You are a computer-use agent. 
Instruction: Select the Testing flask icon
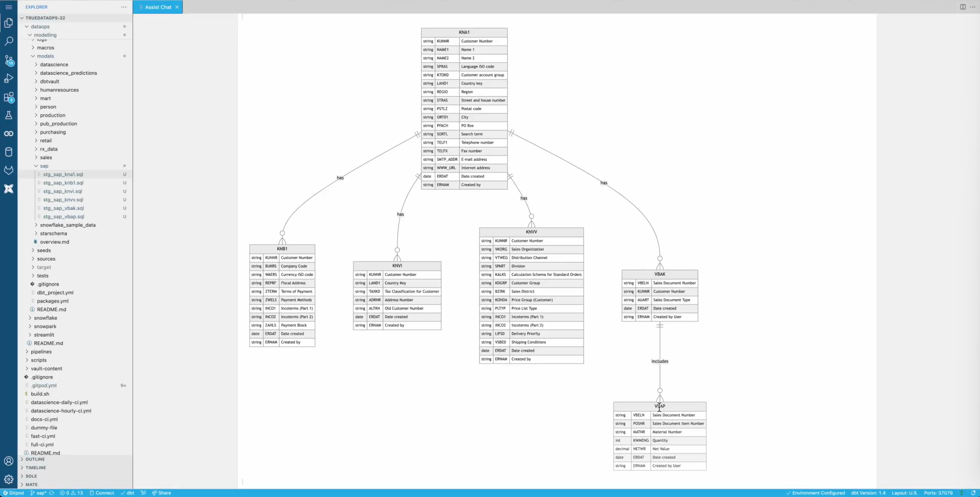pyautogui.click(x=9, y=115)
